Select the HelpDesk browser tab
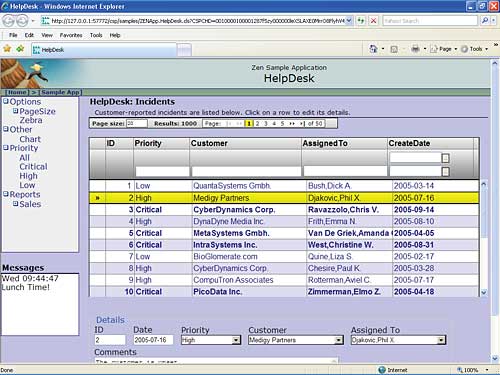The image size is (500, 375). [x=104, y=50]
